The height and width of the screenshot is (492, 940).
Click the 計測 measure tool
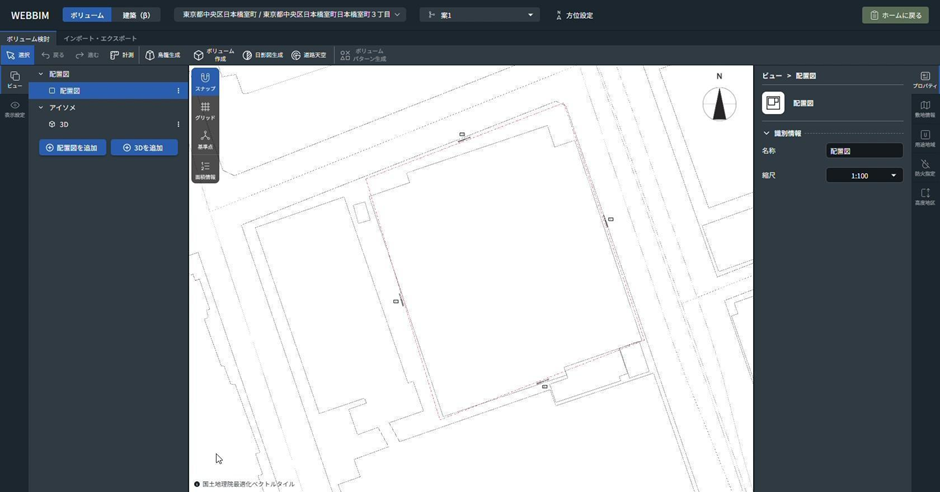[x=122, y=55]
